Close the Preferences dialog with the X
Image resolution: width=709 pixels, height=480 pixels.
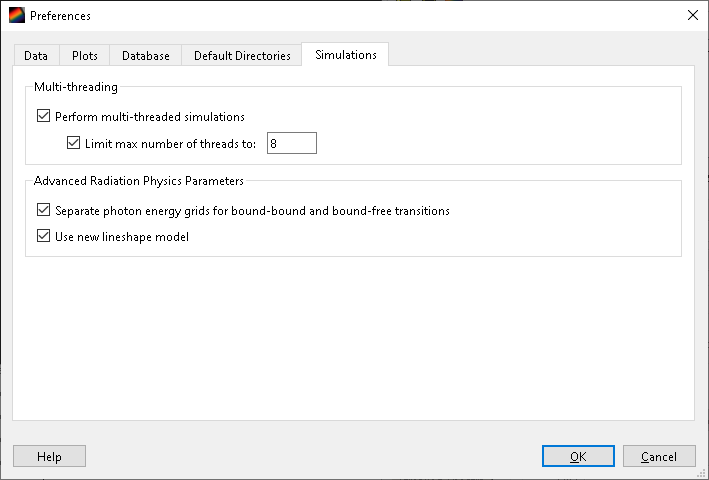point(692,15)
